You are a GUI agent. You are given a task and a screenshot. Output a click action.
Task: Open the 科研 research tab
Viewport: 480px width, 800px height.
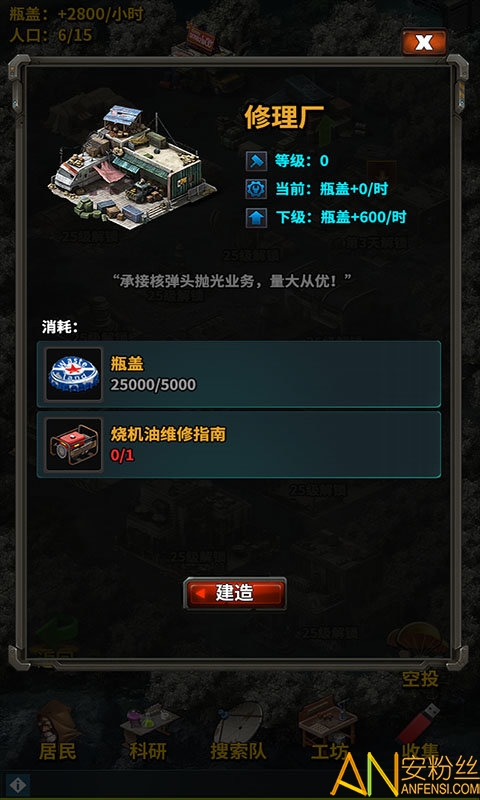[147, 730]
